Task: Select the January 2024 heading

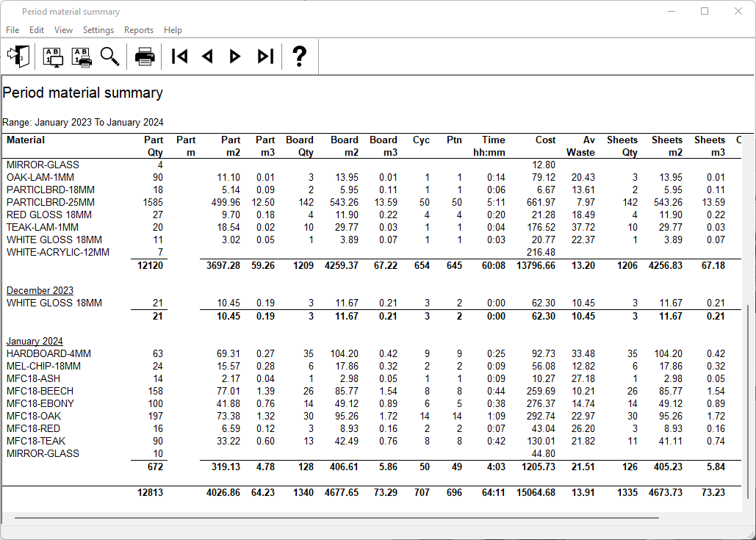Action: 35,342
